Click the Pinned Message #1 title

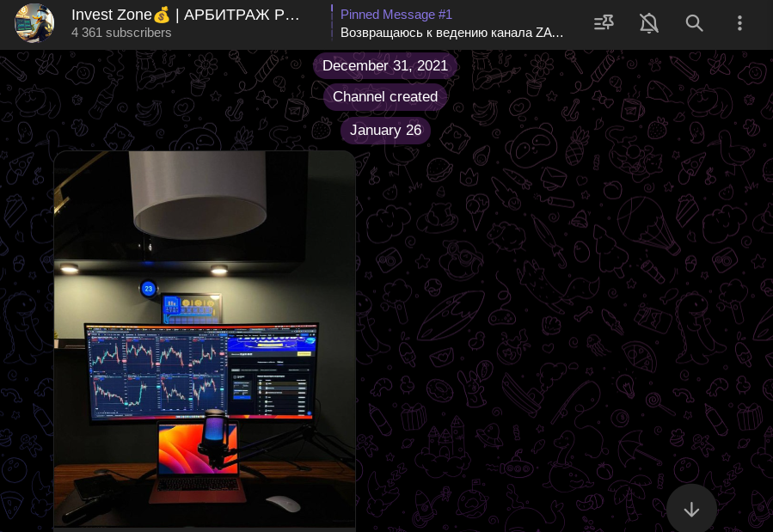[x=396, y=15]
